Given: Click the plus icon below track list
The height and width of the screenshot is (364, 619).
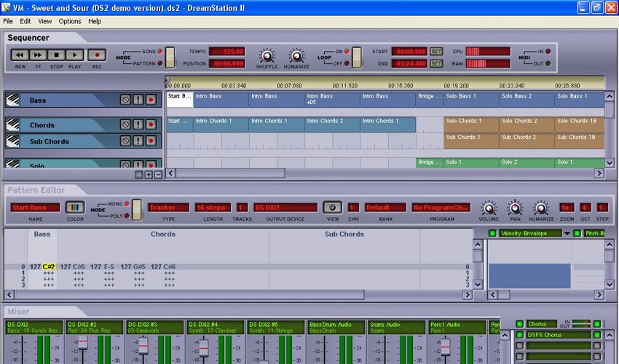Looking at the screenshot, I should (149, 175).
